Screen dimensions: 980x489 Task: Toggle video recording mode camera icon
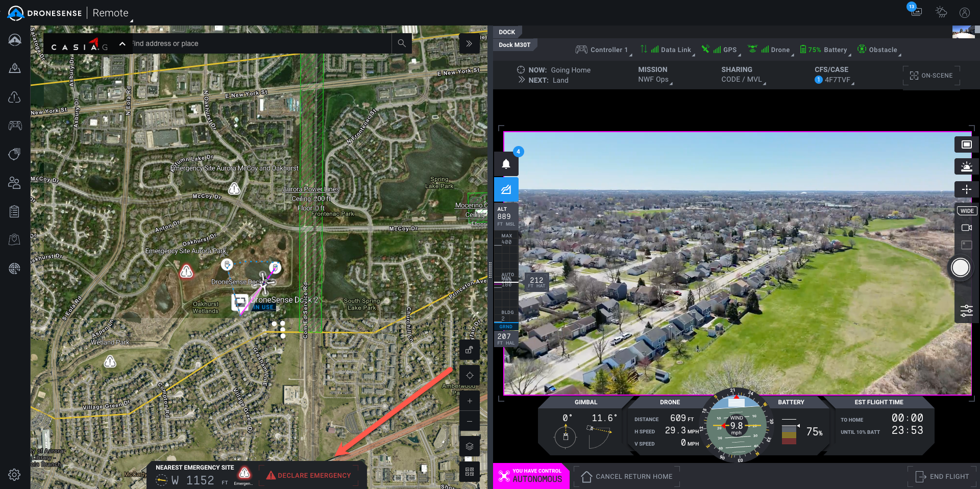(x=967, y=228)
